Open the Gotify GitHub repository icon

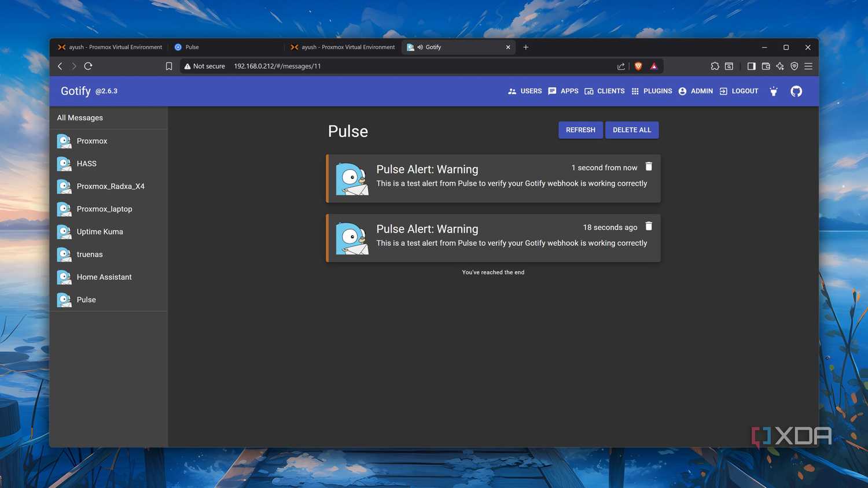[796, 91]
